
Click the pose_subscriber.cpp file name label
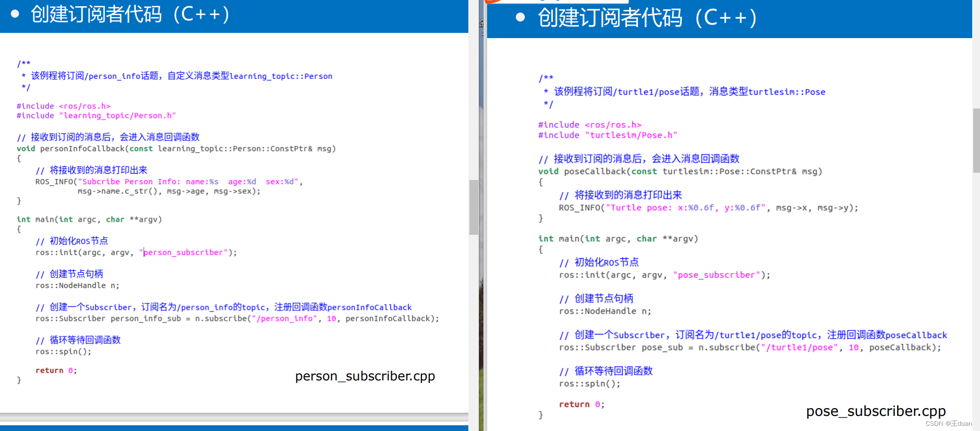click(876, 411)
